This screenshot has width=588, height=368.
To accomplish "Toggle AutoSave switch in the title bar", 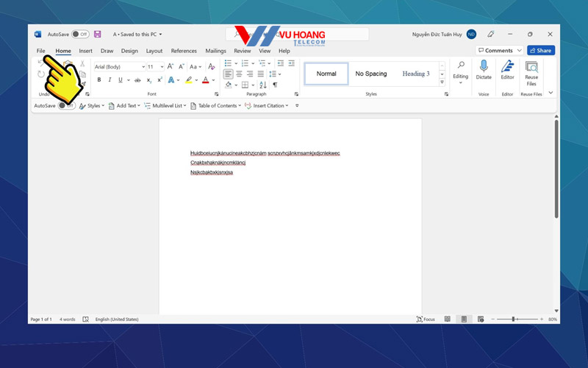I will click(x=80, y=35).
